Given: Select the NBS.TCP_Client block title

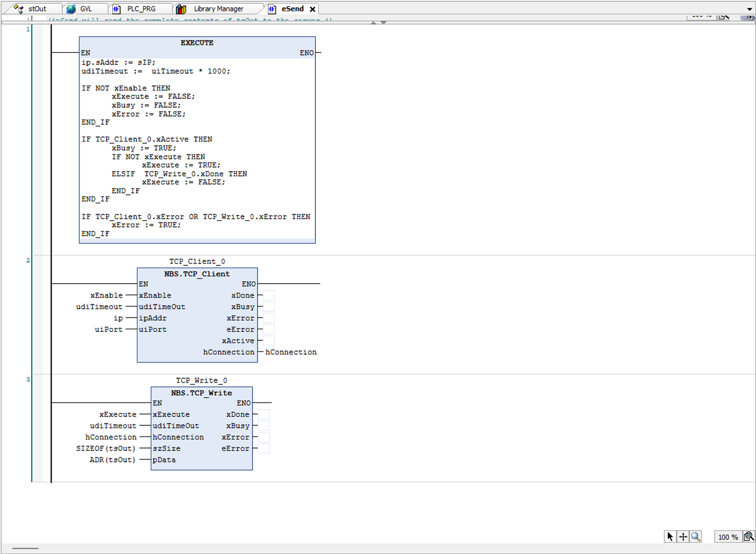Looking at the screenshot, I should [x=197, y=274].
